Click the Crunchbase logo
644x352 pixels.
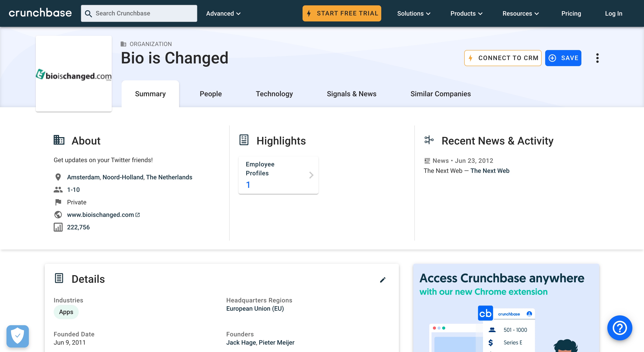[40, 13]
